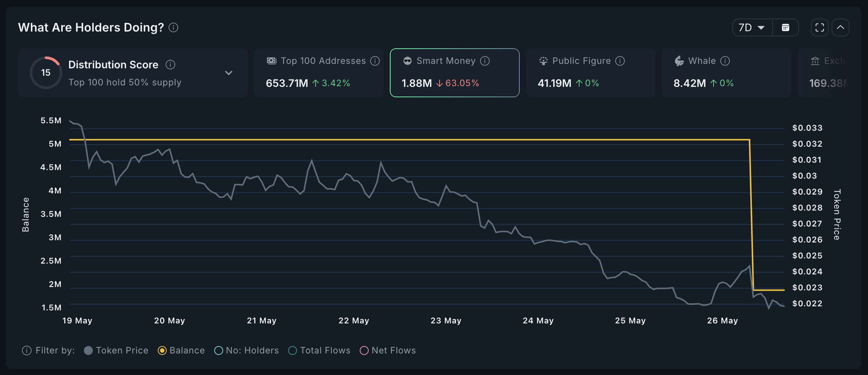Click the Smart Money mask icon
This screenshot has height=375, width=868.
[407, 61]
